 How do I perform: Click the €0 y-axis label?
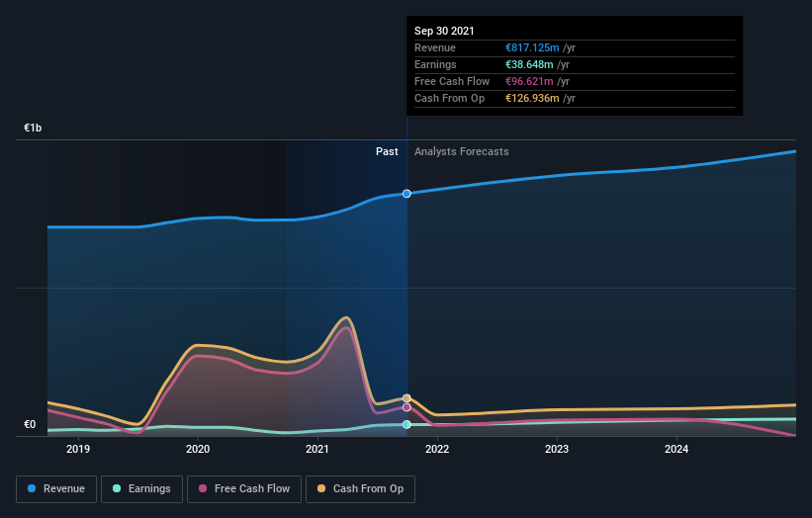pos(30,424)
